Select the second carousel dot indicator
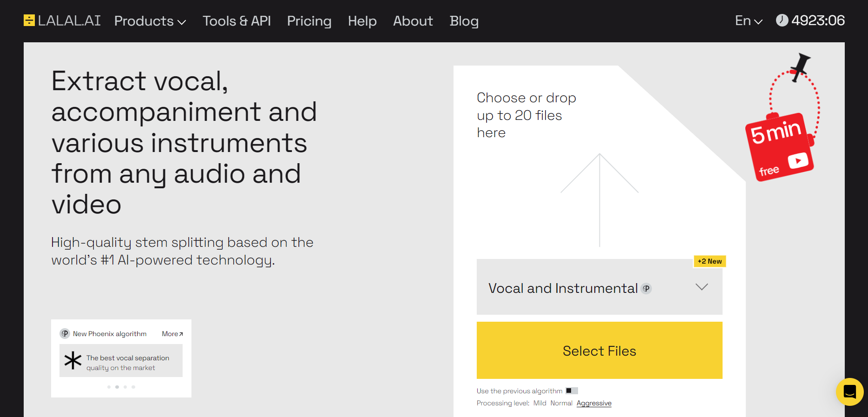Image resolution: width=868 pixels, height=417 pixels. (x=117, y=387)
